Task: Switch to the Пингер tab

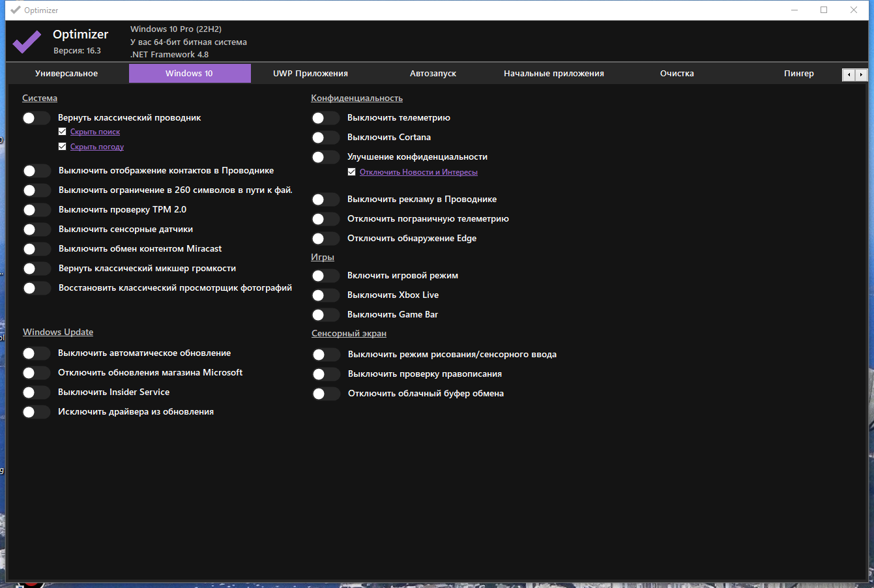Action: 799,74
